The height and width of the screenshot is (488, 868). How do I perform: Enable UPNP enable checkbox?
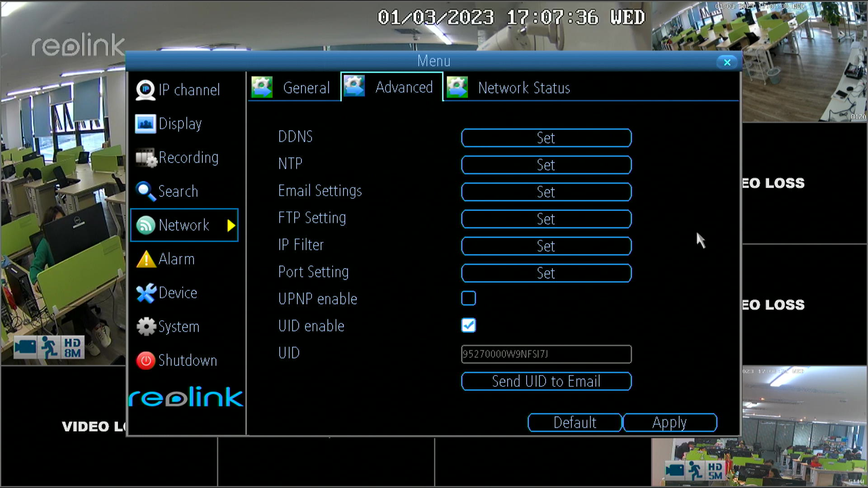[x=468, y=298]
